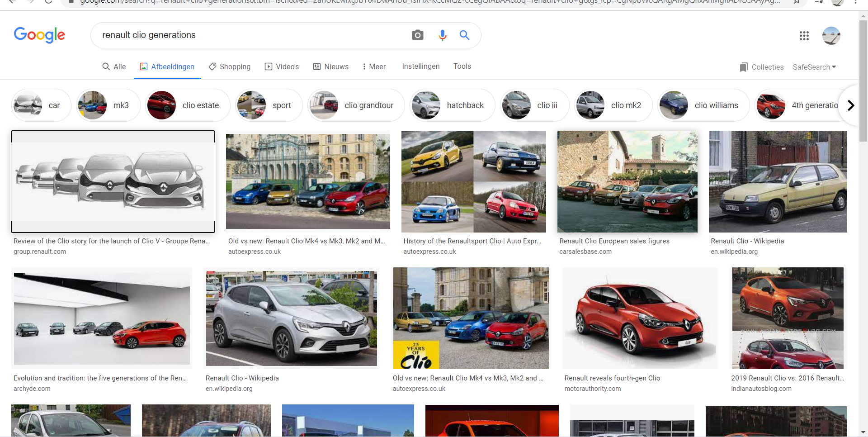Screen dimensions: 868x437
Task: Visit the archyde.com source link
Action: click(x=32, y=389)
